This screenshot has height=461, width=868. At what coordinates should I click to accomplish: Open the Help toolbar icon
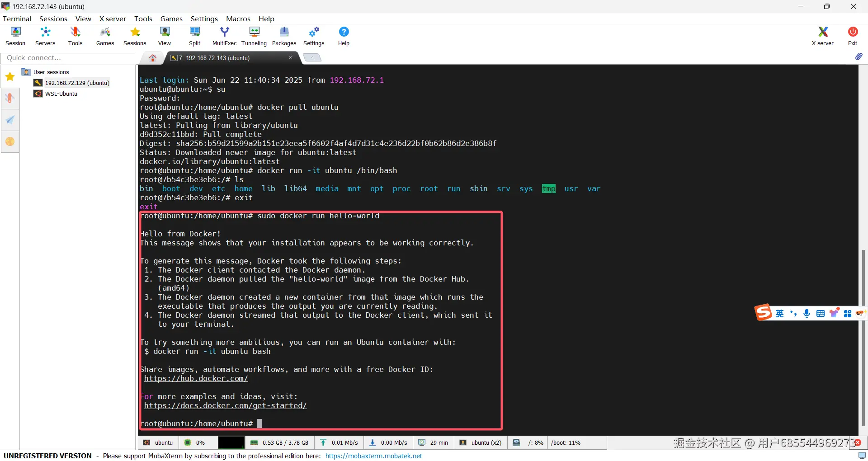(x=344, y=36)
